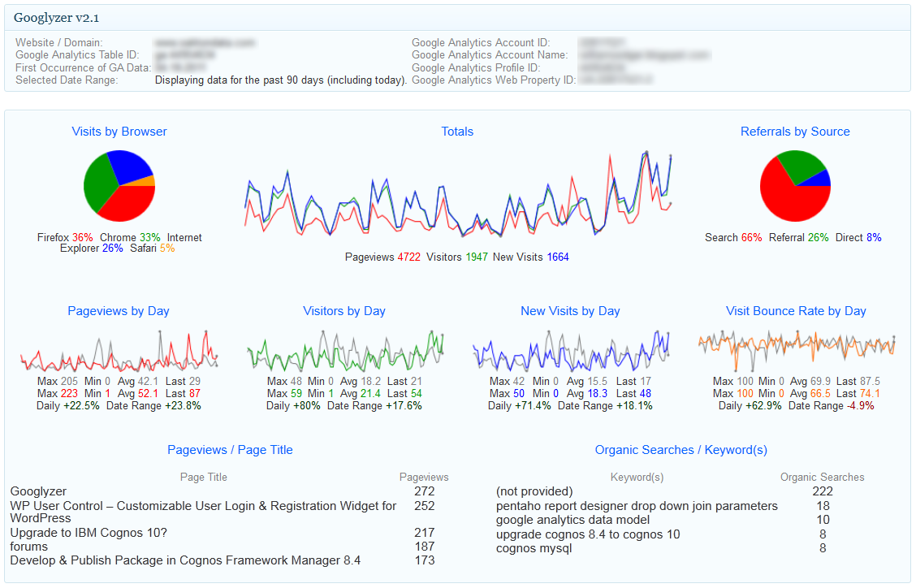Select the Chrome 33% legend entry
Viewport: 916px width, 588px height.
130,237
